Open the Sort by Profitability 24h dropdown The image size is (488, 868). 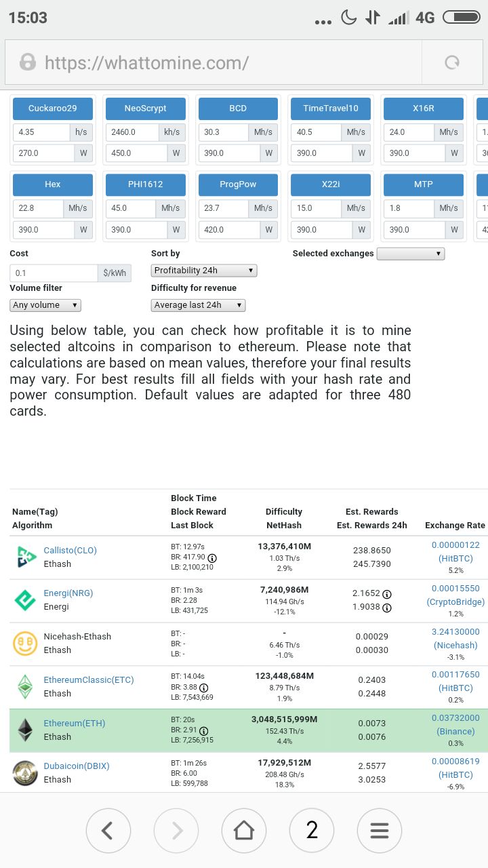point(204,271)
